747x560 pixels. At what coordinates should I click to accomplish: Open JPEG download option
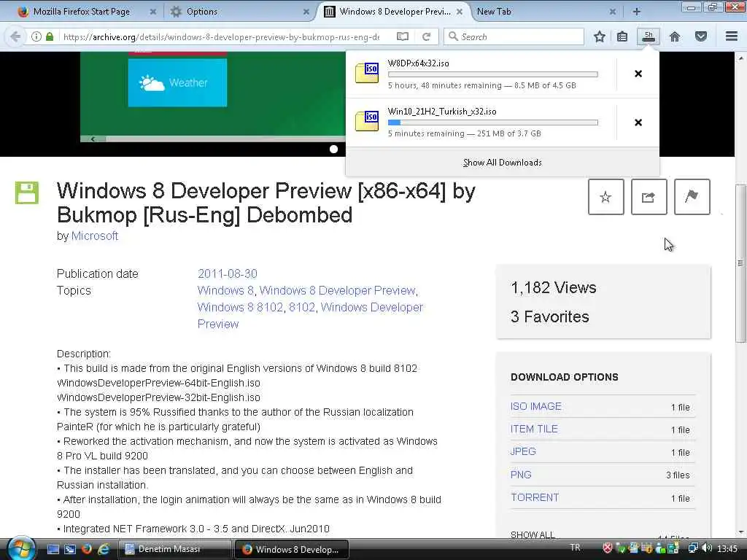(x=523, y=451)
